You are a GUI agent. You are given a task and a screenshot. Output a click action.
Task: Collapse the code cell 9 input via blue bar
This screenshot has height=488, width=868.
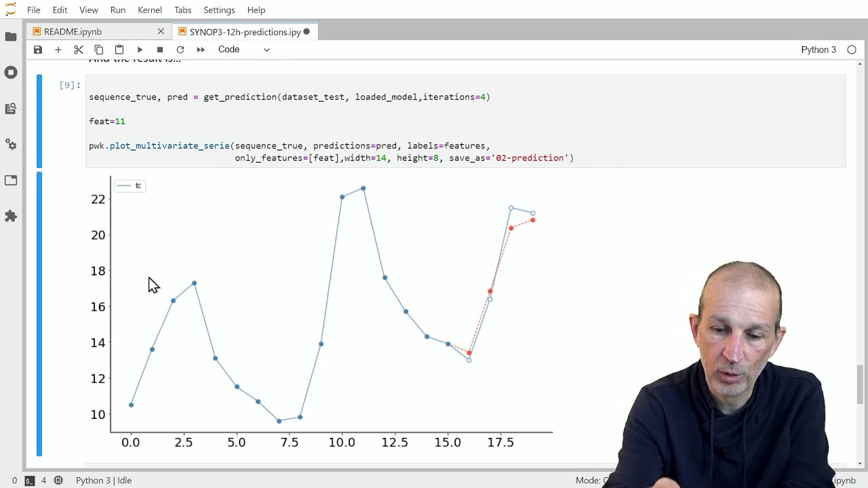tap(39, 121)
